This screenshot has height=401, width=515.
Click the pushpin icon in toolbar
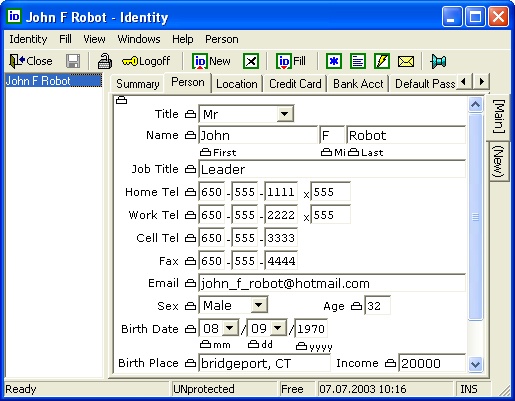point(438,61)
